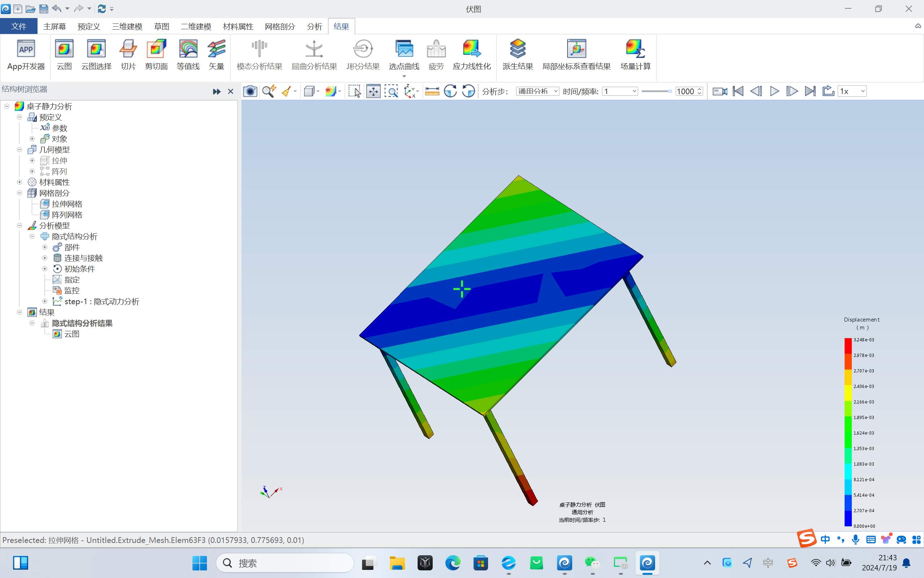Viewport: 924px width, 578px height.
Task: Rotate view clockwise icon
Action: [450, 91]
